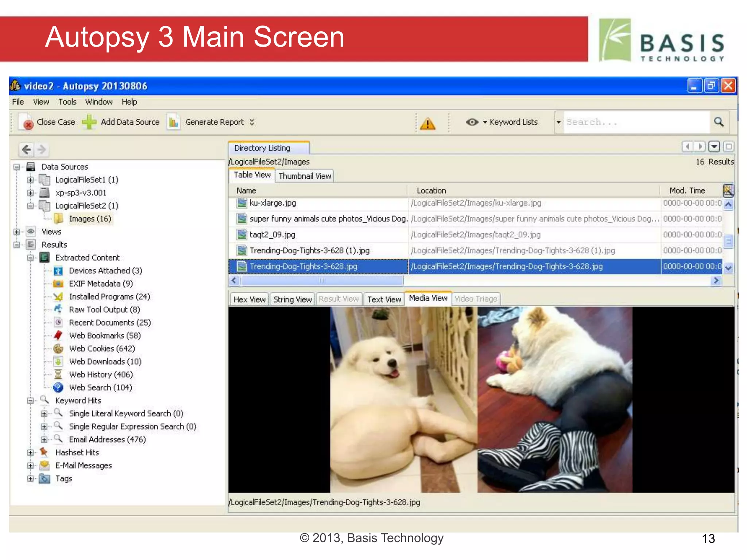Screen dimensions: 747x560
Task: Click the dog image in Media View
Action: (x=481, y=400)
